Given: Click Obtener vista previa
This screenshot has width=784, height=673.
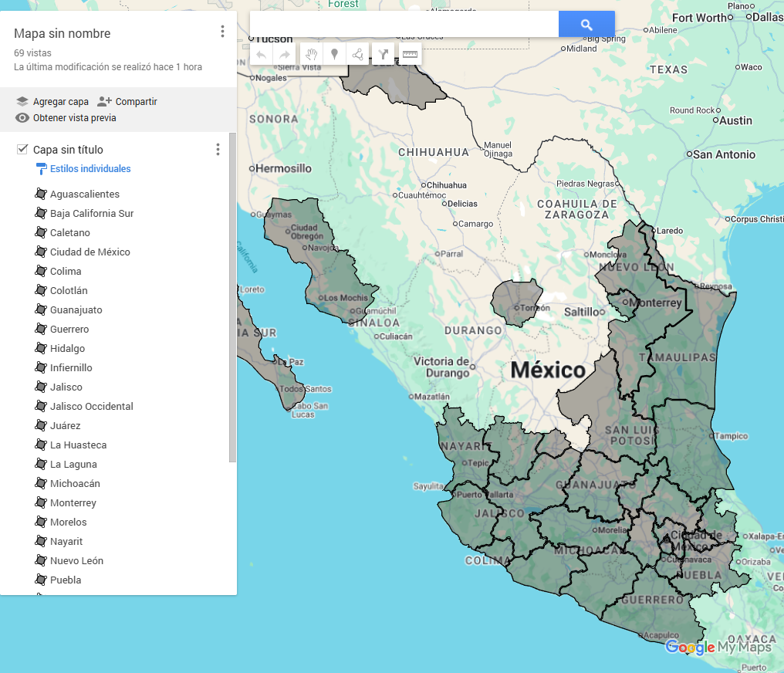Looking at the screenshot, I should coord(66,117).
